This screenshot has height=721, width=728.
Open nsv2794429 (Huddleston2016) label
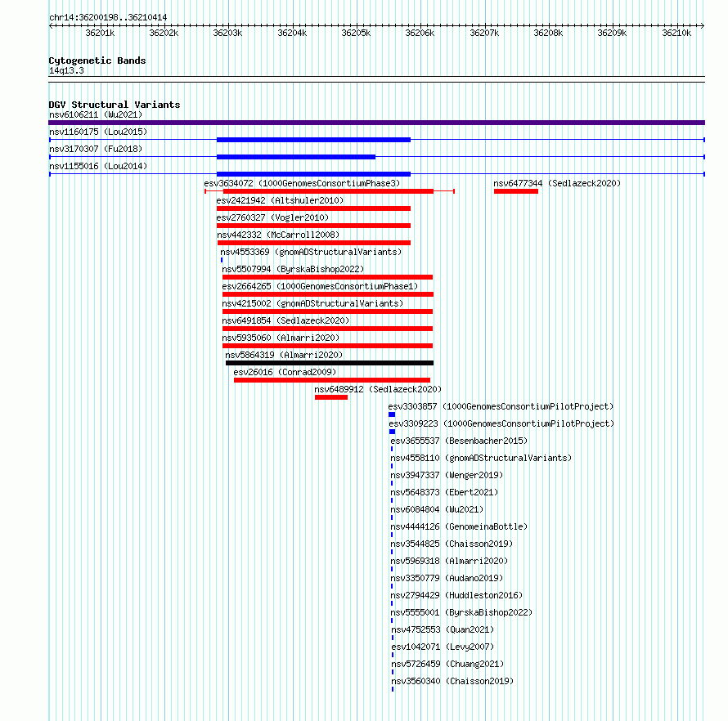point(456,595)
